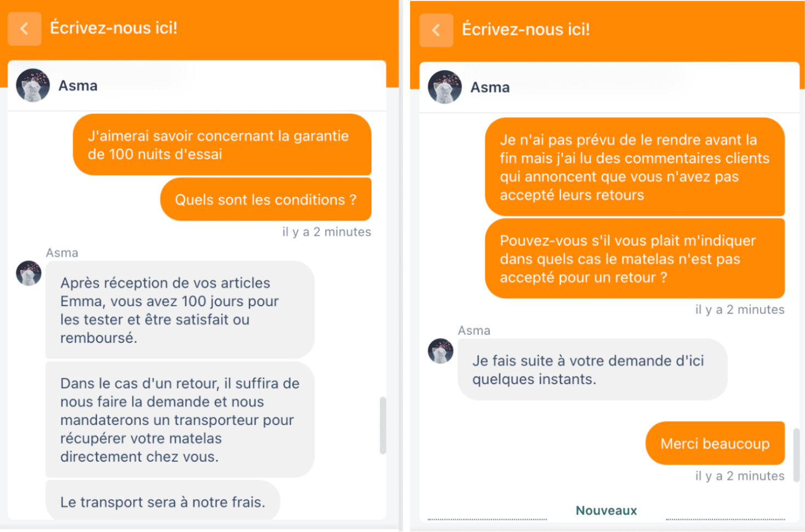Click small avatar beside "Je fais suite" message
The width and height of the screenshot is (805, 532).
tap(440, 351)
